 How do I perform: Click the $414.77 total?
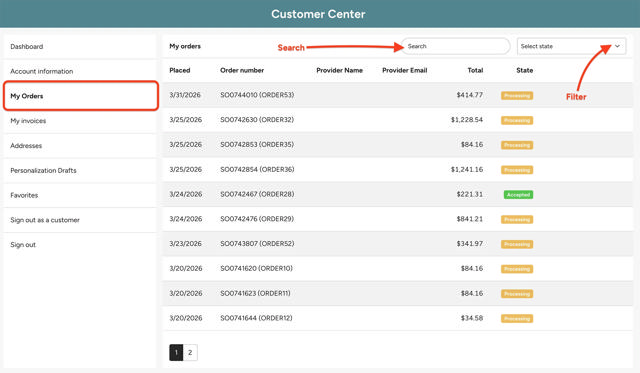pos(470,95)
